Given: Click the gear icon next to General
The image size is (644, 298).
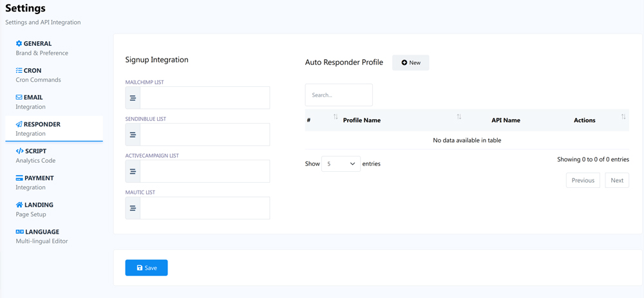Looking at the screenshot, I should click(x=19, y=44).
